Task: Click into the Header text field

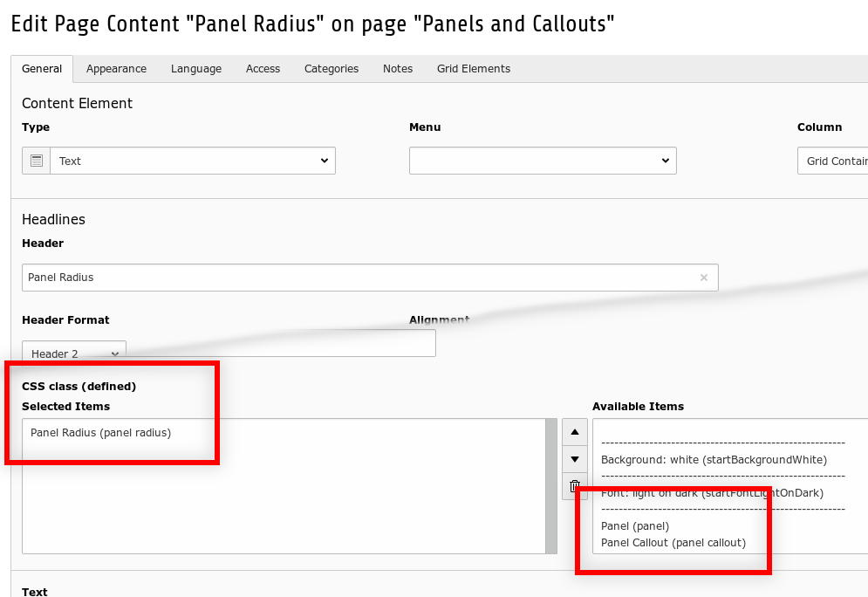Action: 358,278
